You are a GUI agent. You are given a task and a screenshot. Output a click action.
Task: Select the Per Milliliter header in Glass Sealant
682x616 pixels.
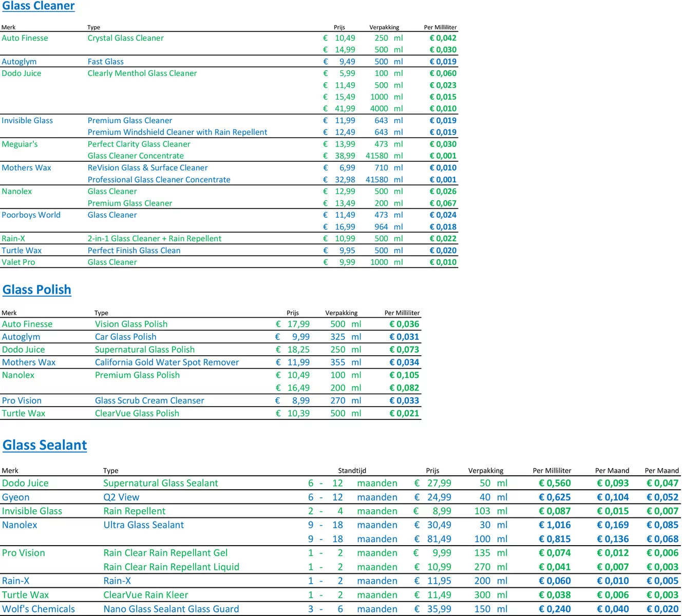[552, 471]
